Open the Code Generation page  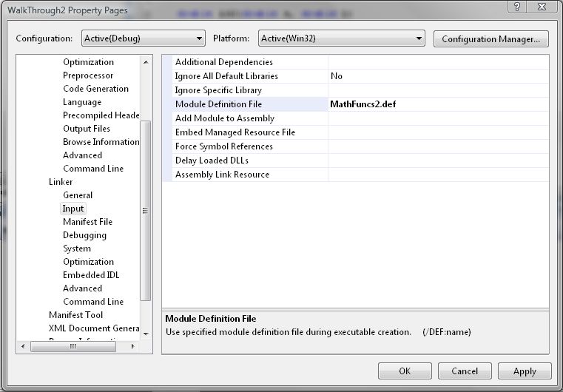coord(95,89)
